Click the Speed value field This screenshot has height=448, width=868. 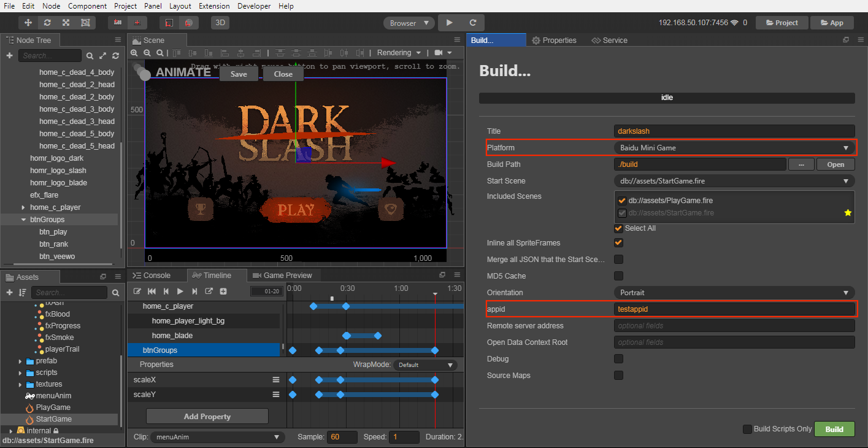[404, 437]
